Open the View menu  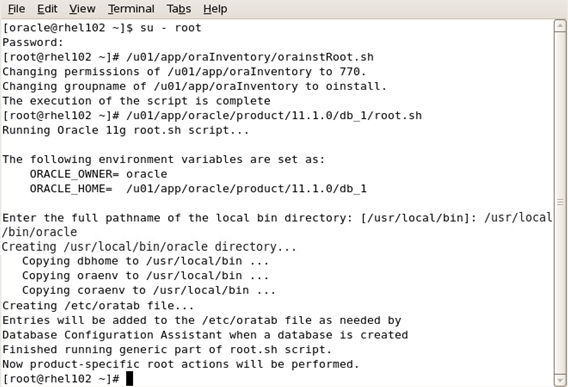point(82,9)
